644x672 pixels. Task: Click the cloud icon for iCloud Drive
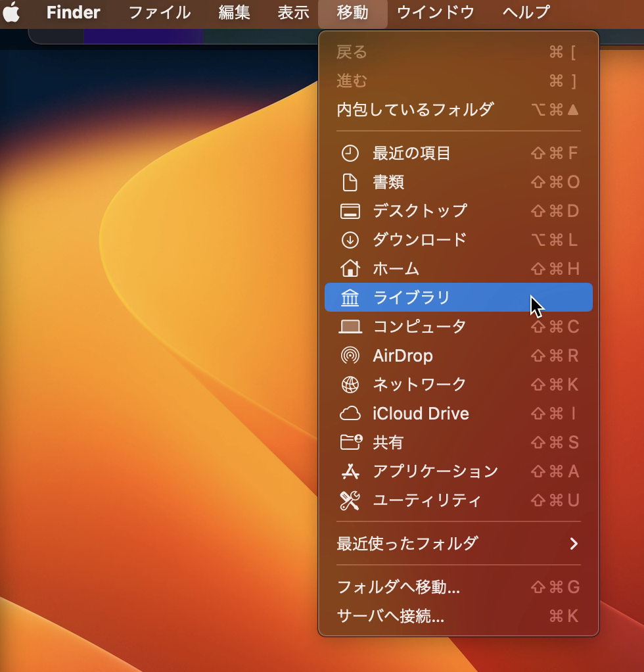[x=350, y=414]
